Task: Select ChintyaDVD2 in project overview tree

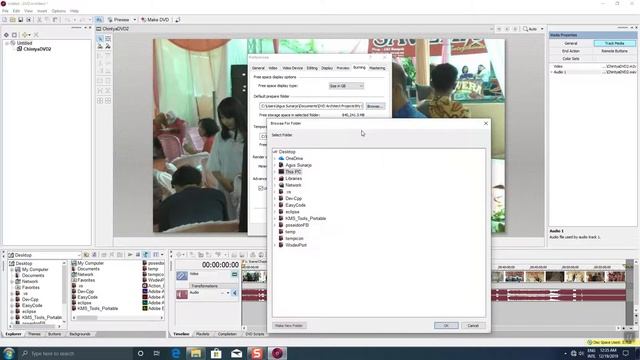Action: tap(37, 49)
